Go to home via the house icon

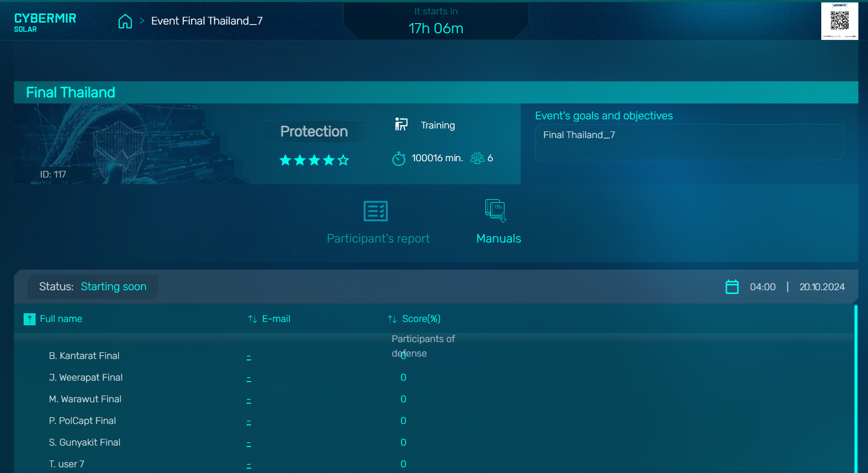[125, 21]
